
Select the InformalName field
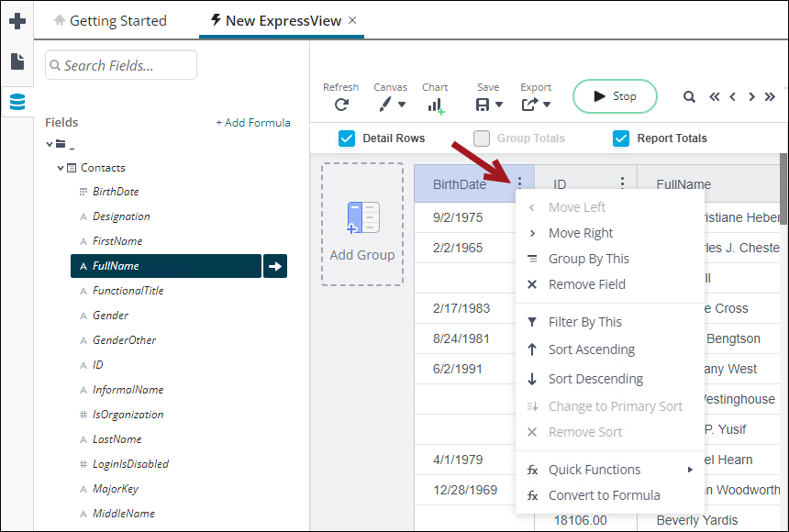pos(128,390)
